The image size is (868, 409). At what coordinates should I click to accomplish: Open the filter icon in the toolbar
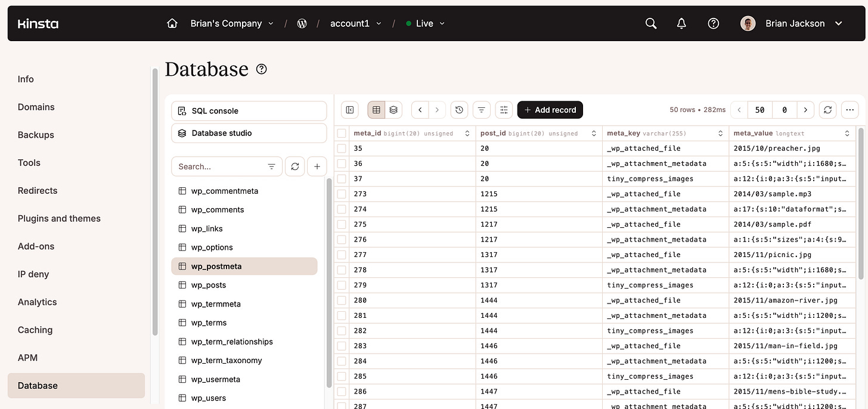click(481, 110)
